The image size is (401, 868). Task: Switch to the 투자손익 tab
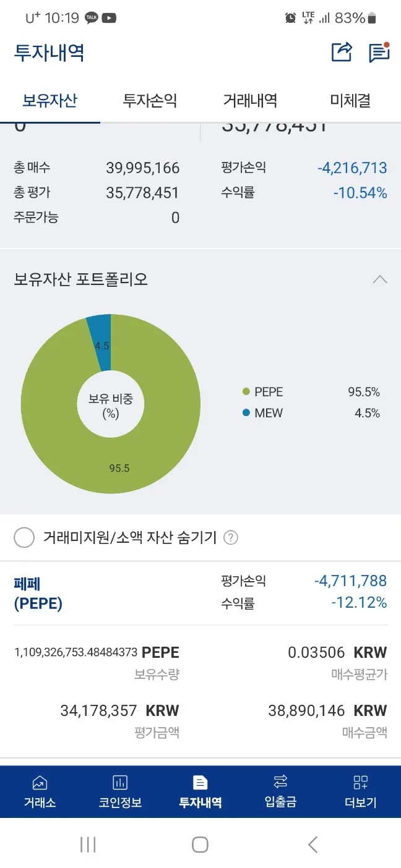click(x=150, y=101)
